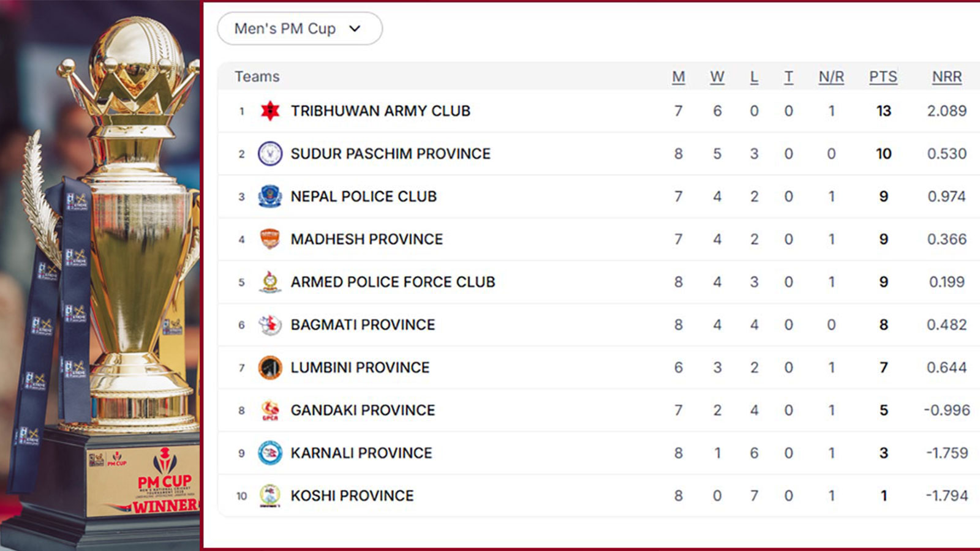
Task: Click the Tribhuwan Army Club logo icon
Action: (x=270, y=111)
